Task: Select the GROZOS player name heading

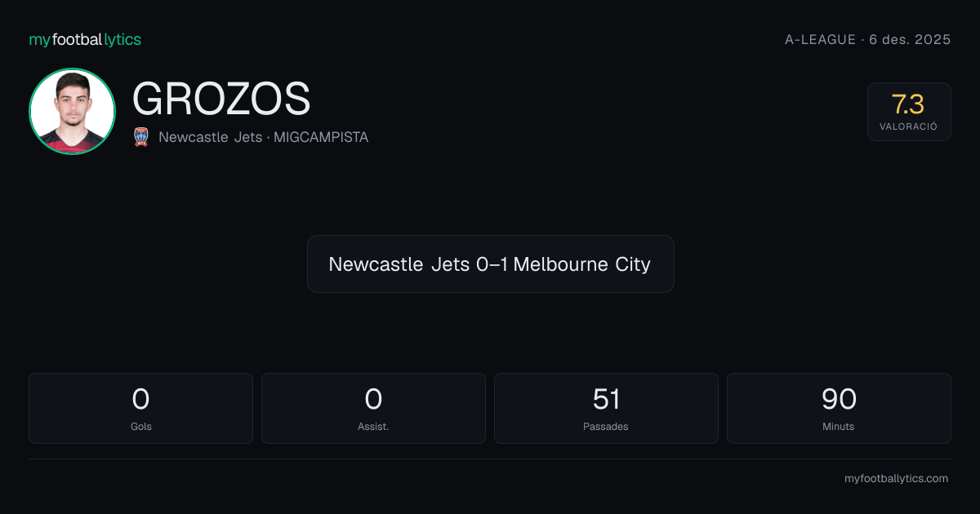Action: (221, 99)
